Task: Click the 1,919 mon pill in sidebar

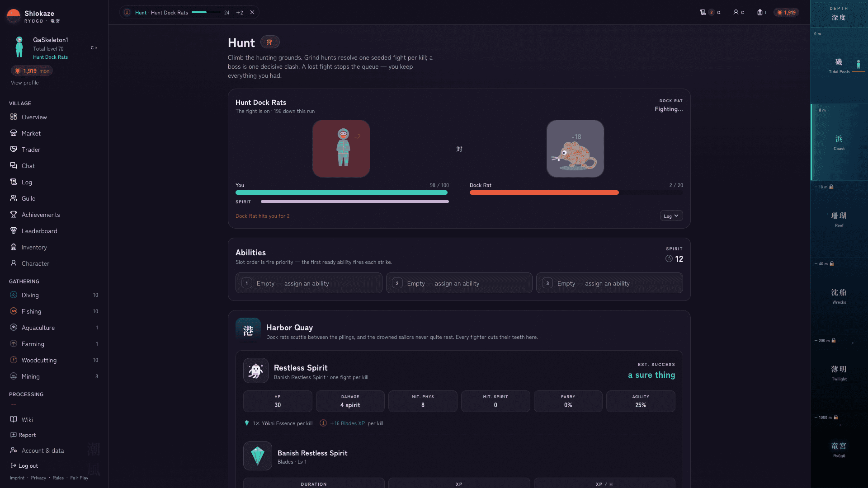Action: coord(32,71)
